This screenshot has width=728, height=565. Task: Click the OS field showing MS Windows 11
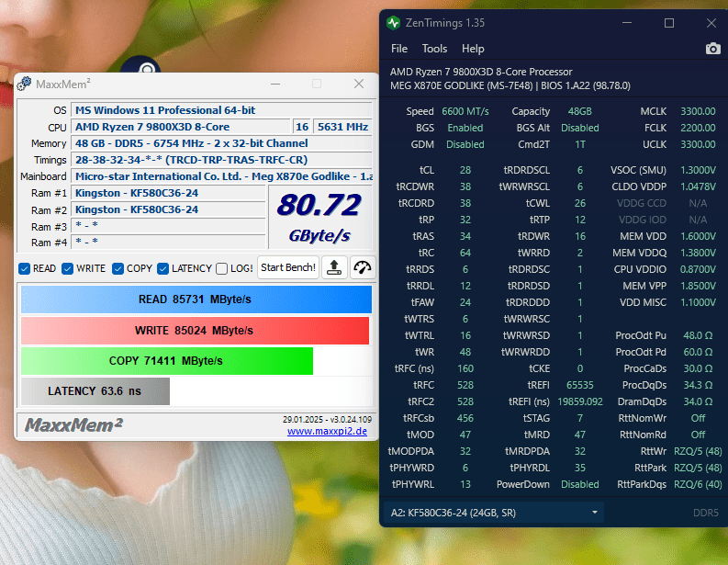(221, 110)
